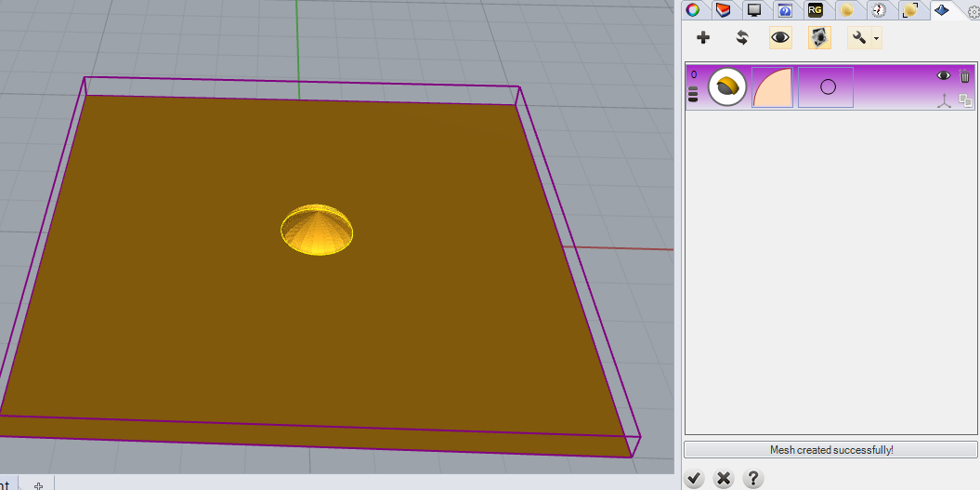Viewport: 980px width, 490px height.
Task: Duplicate the feature using the copy icon
Action: [965, 100]
